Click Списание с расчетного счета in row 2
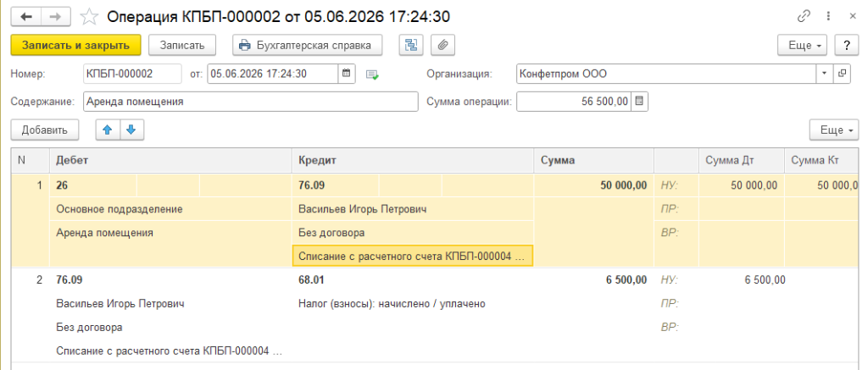Viewport: 868px width, 370px height. click(x=171, y=351)
